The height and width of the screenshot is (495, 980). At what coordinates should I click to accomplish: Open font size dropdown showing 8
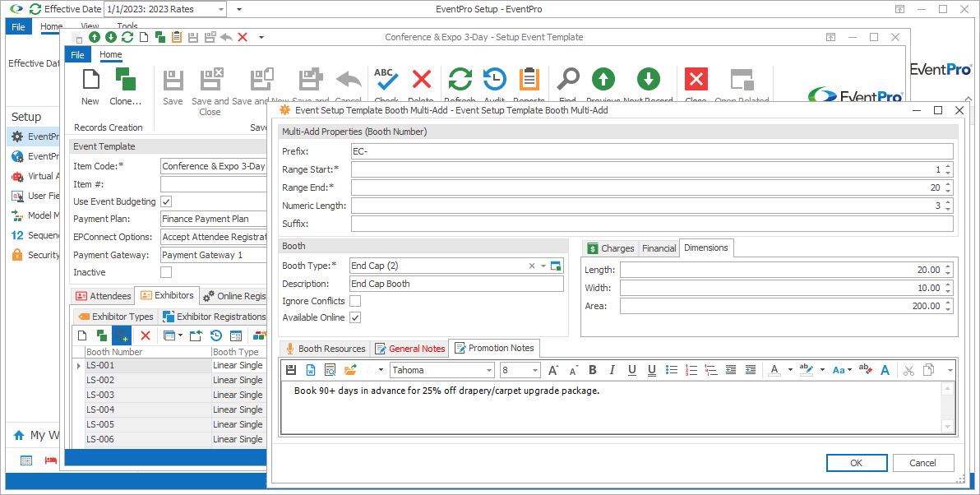[535, 370]
